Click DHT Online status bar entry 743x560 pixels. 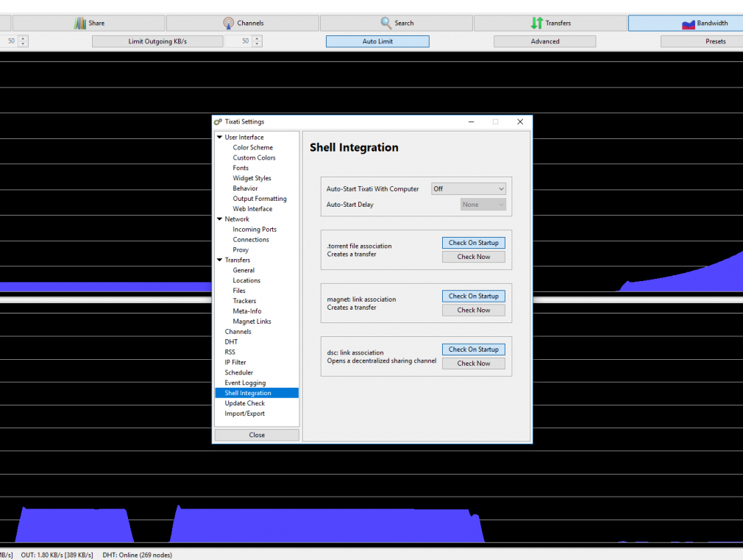137,555
